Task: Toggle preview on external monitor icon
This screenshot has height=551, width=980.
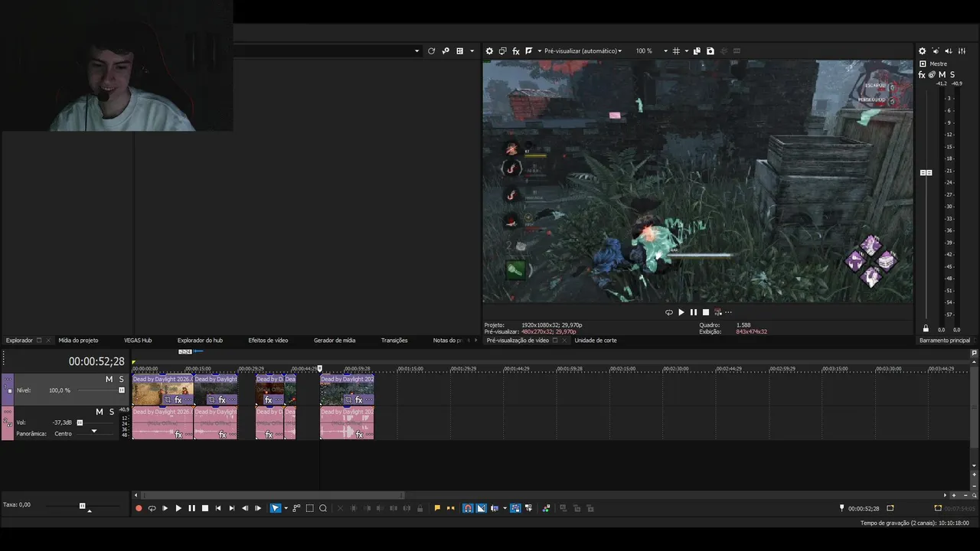Action: point(502,51)
